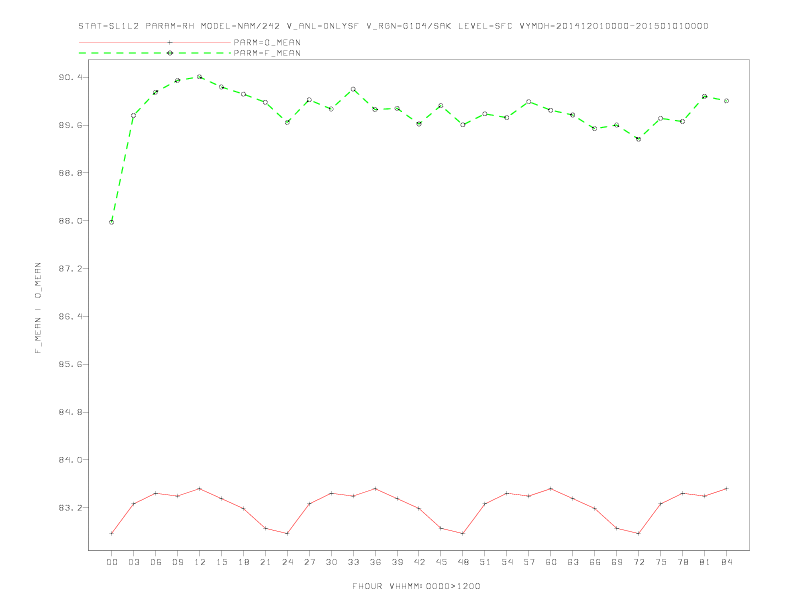Click the red O_MEAN minimum marker at hour 48
Image resolution: width=792 pixels, height=612 pixels.
click(463, 533)
